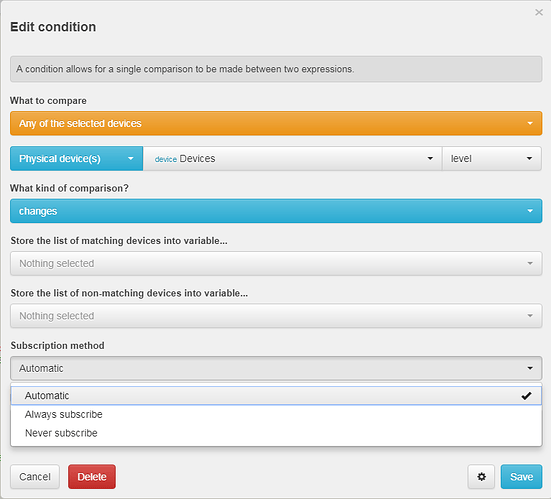This screenshot has height=499, width=551.
Task: Open the level attribute dropdown
Action: 492,158
